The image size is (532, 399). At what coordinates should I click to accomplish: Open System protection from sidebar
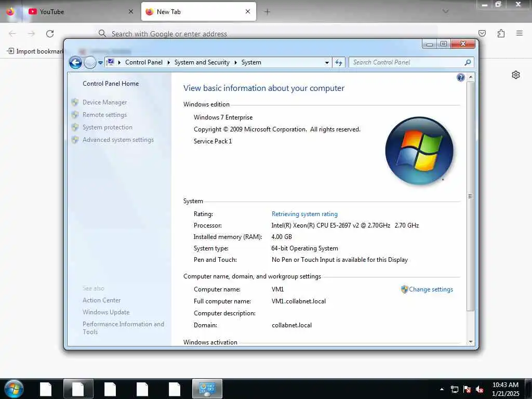tap(108, 127)
